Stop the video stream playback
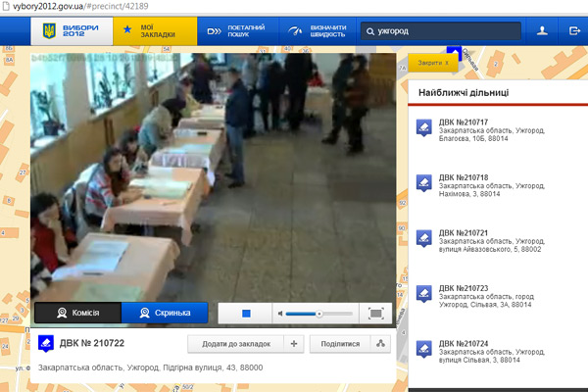 247,314
